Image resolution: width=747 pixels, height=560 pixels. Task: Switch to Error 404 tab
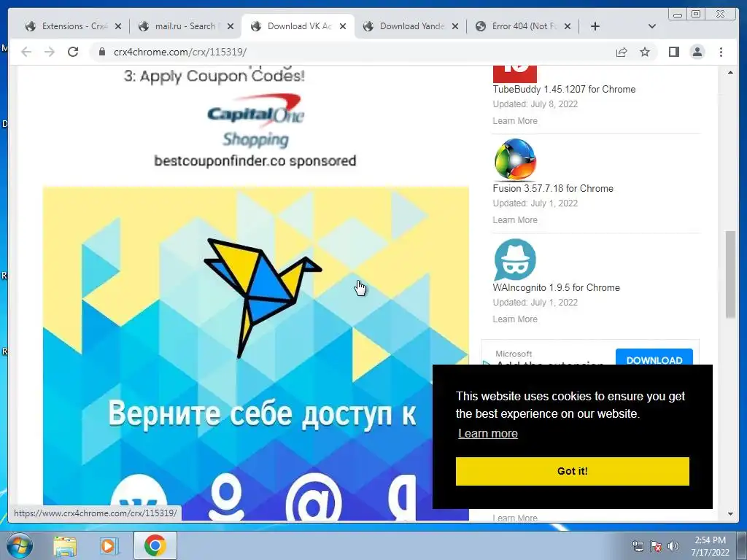click(523, 26)
